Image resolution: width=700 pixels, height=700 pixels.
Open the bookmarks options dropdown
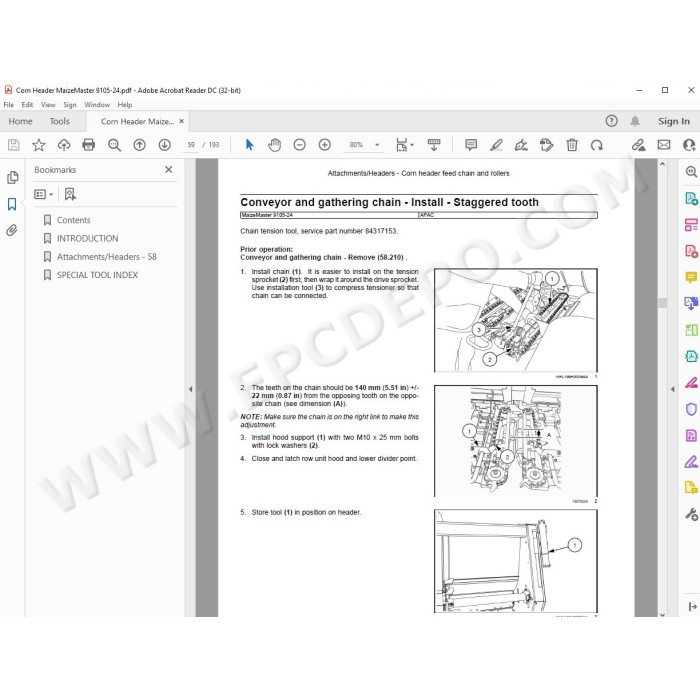coord(44,194)
